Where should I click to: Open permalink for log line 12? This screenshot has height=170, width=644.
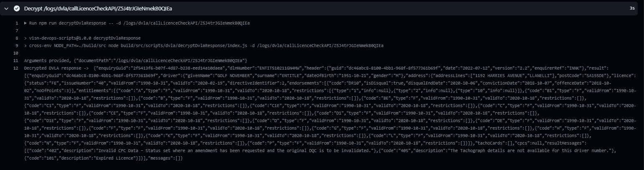pyautogui.click(x=16, y=67)
